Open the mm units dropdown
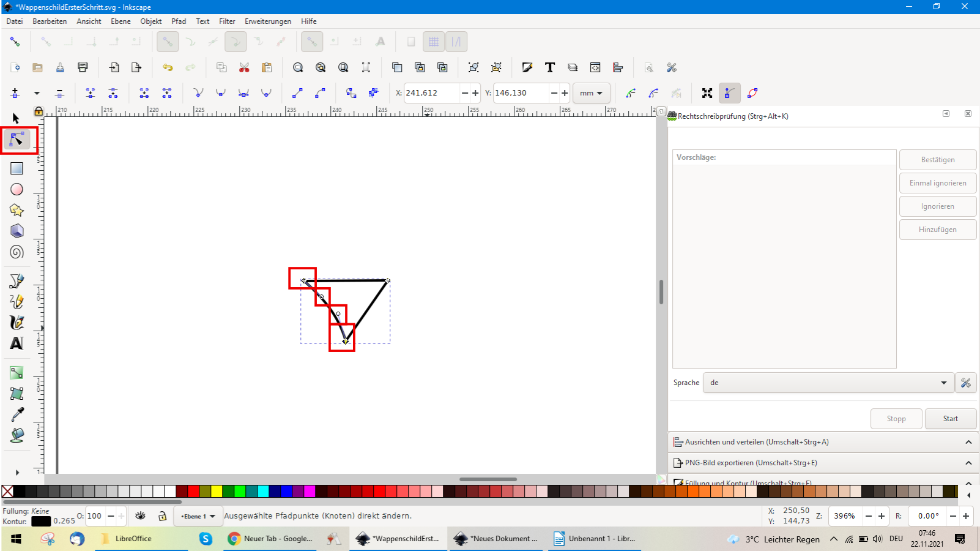Image resolution: width=980 pixels, height=551 pixels. (591, 93)
